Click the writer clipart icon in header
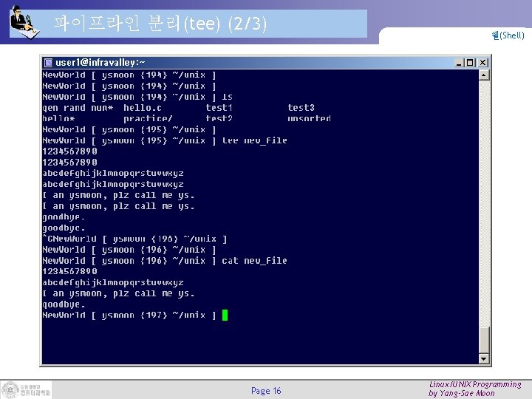 pyautogui.click(x=24, y=22)
